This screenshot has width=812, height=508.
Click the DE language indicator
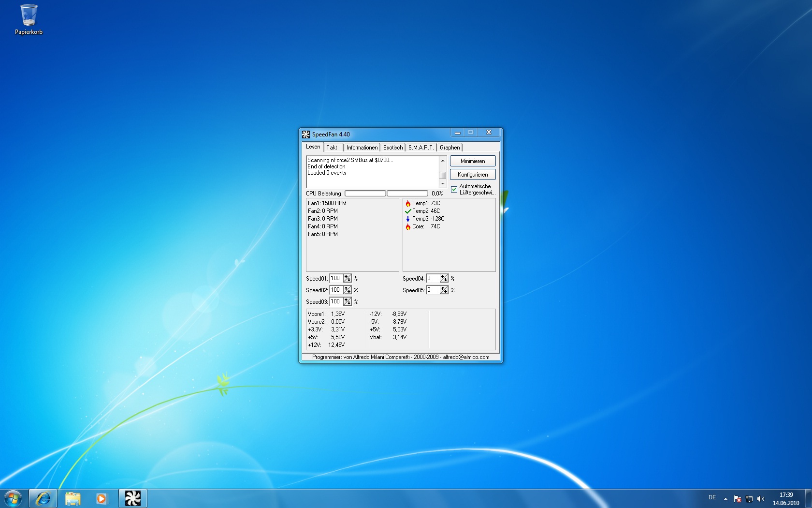(712, 497)
